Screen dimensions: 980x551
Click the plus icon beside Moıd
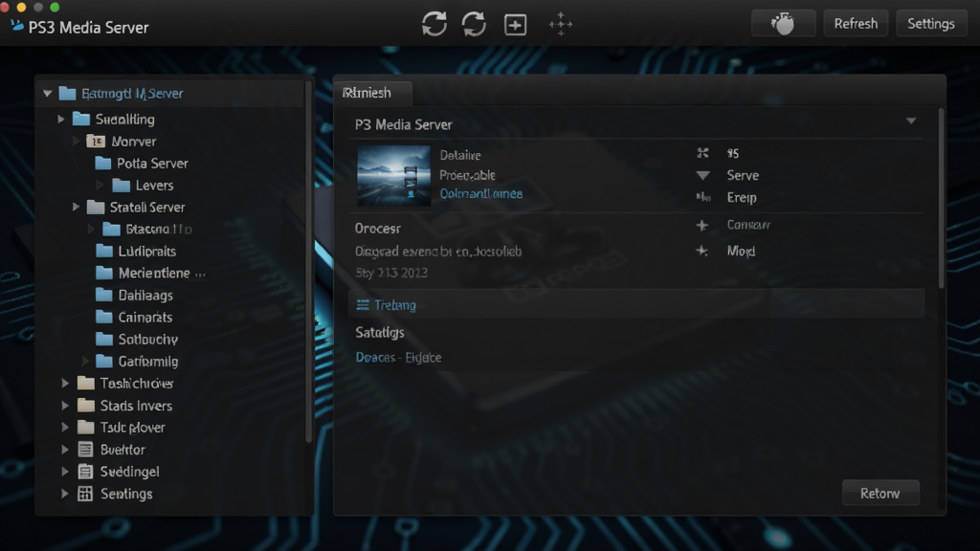[x=702, y=252]
